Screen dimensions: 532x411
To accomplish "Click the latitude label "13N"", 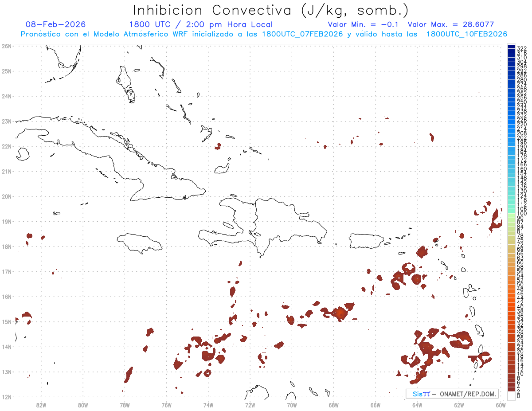I will pyautogui.click(x=6, y=372).
